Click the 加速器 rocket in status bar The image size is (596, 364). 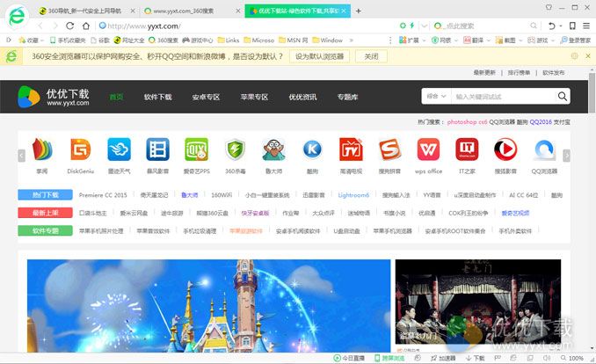tap(443, 358)
